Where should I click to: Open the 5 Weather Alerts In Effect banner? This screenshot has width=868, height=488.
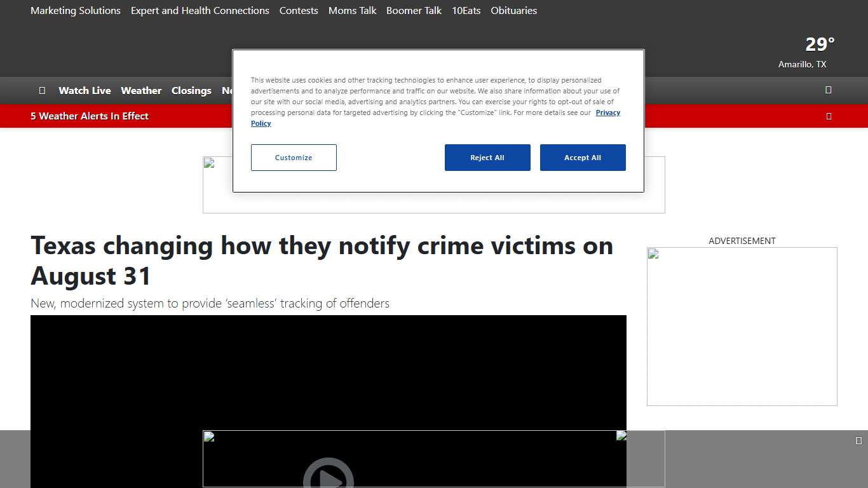90,116
